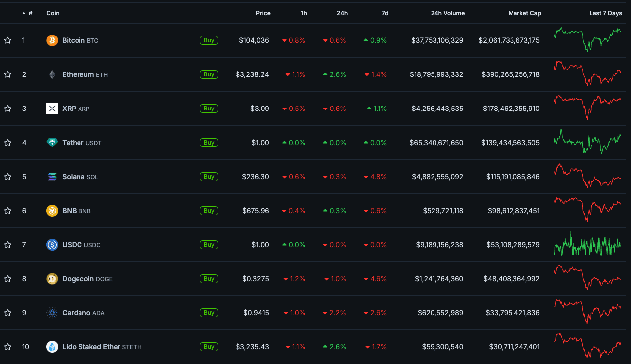Toggle Dogecoin's watchlist star
The height and width of the screenshot is (364, 631).
point(8,279)
